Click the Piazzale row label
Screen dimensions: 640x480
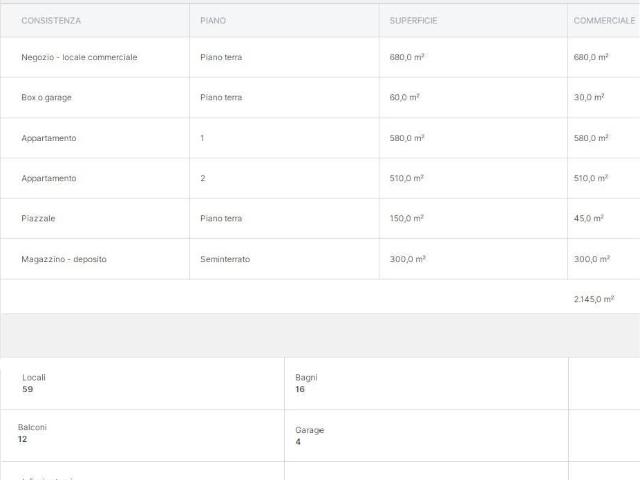(40, 218)
